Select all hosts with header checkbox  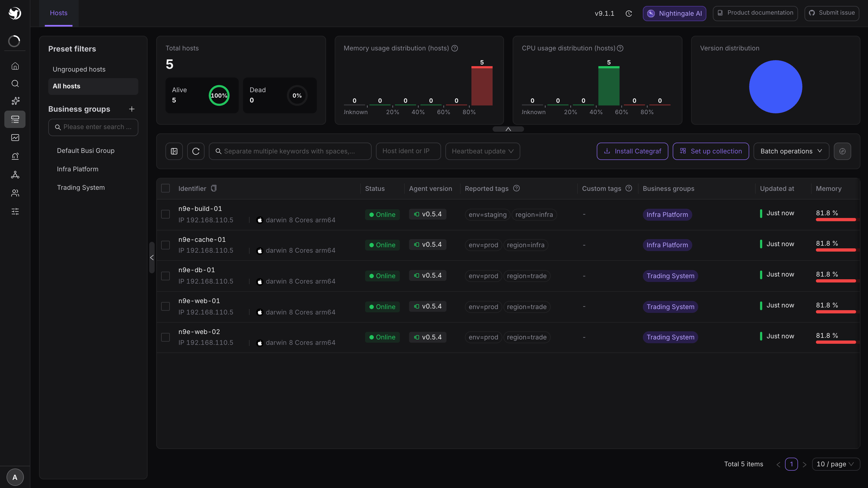pyautogui.click(x=165, y=188)
